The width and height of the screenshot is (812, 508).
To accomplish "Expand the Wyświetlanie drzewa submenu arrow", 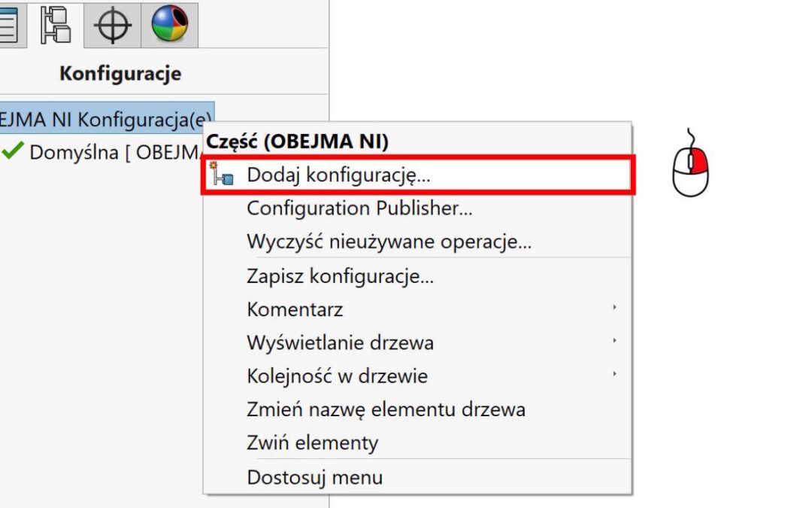I will (x=614, y=341).
